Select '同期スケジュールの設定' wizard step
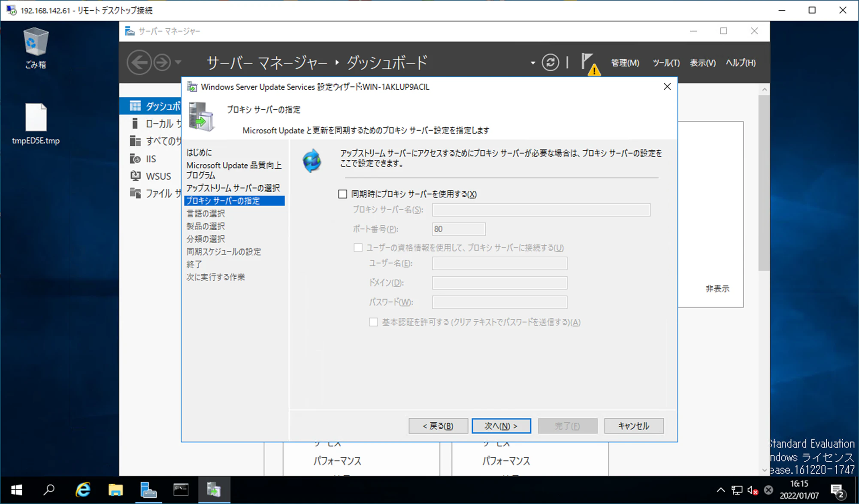This screenshot has height=504, width=859. (224, 252)
